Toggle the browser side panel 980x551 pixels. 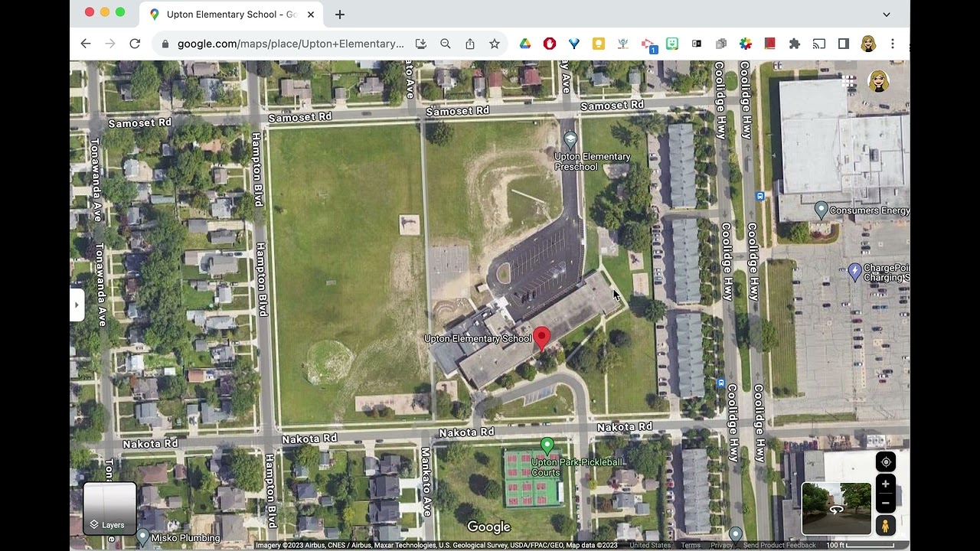[844, 44]
